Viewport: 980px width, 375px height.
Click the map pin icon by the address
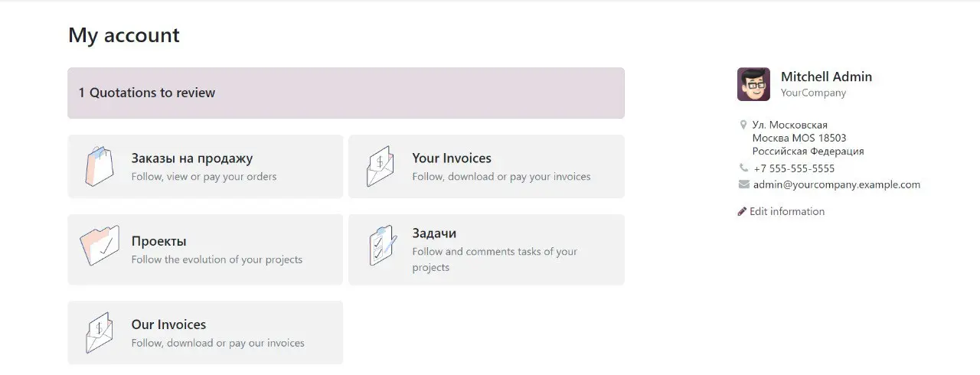click(x=743, y=125)
